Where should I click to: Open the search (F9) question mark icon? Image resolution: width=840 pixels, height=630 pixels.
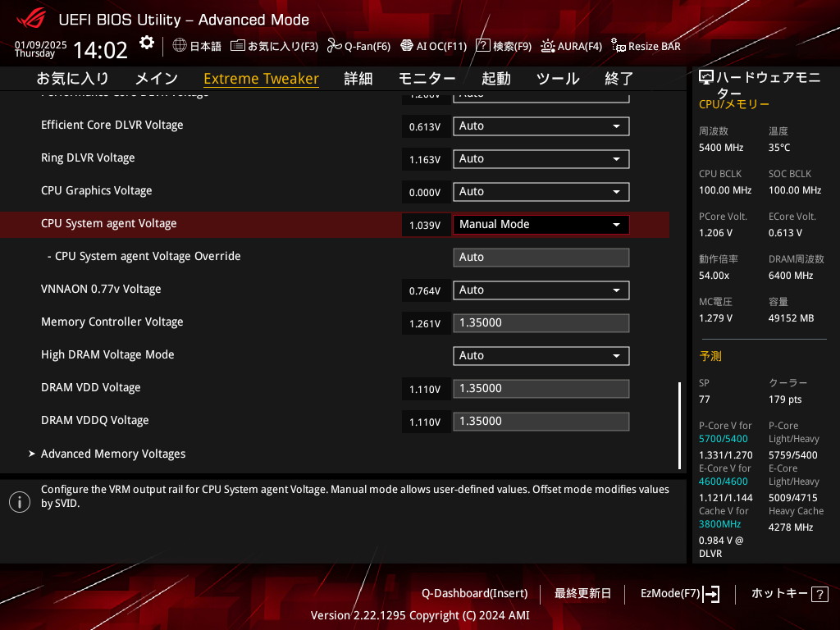click(483, 46)
